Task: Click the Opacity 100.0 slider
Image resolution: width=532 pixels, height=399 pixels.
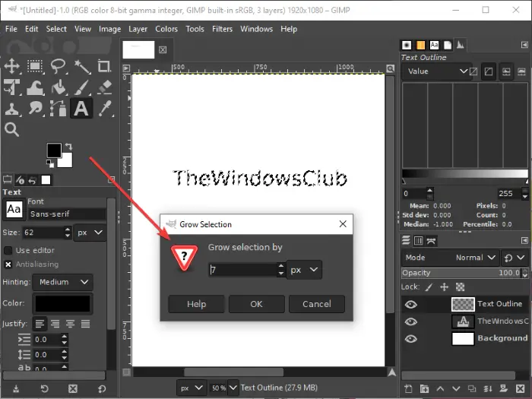Action: [461, 273]
